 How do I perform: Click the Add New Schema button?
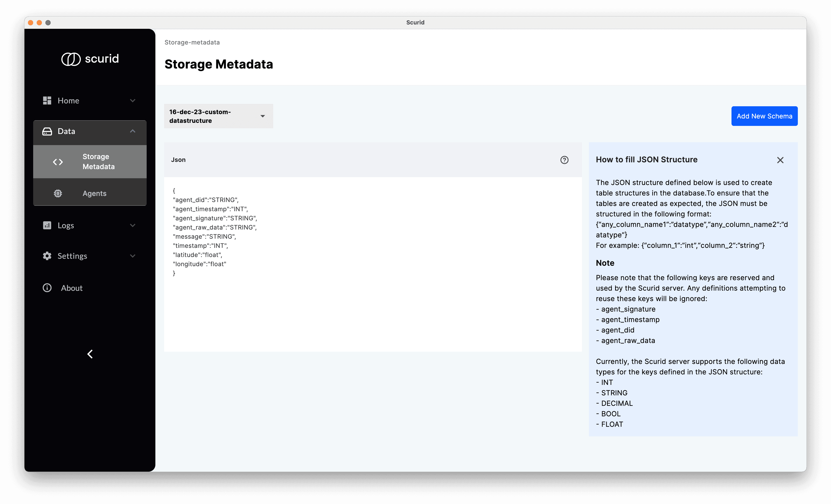(764, 116)
